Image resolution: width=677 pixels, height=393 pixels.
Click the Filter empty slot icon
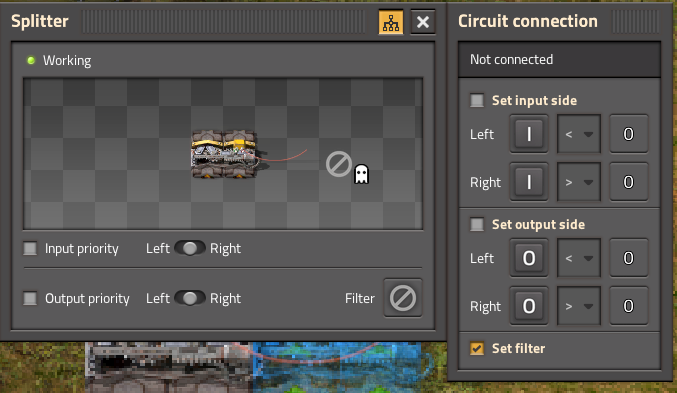point(403,298)
